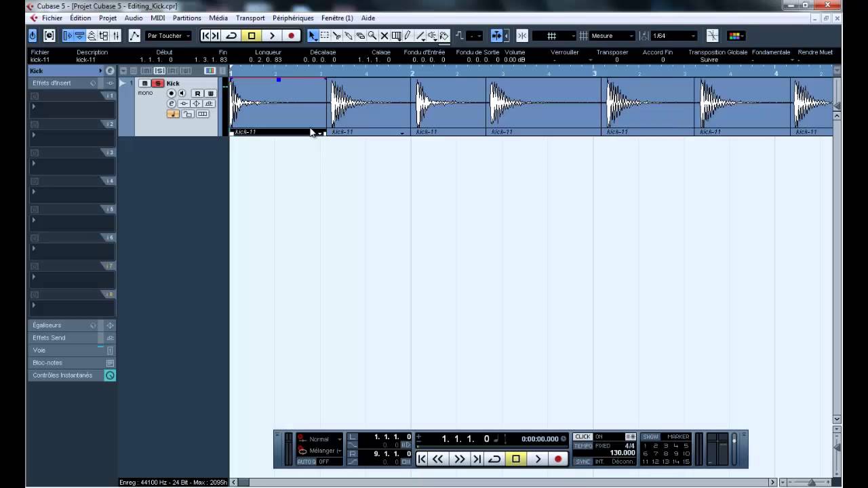The image size is (868, 488).
Task: Open the Projet menu
Action: [108, 18]
